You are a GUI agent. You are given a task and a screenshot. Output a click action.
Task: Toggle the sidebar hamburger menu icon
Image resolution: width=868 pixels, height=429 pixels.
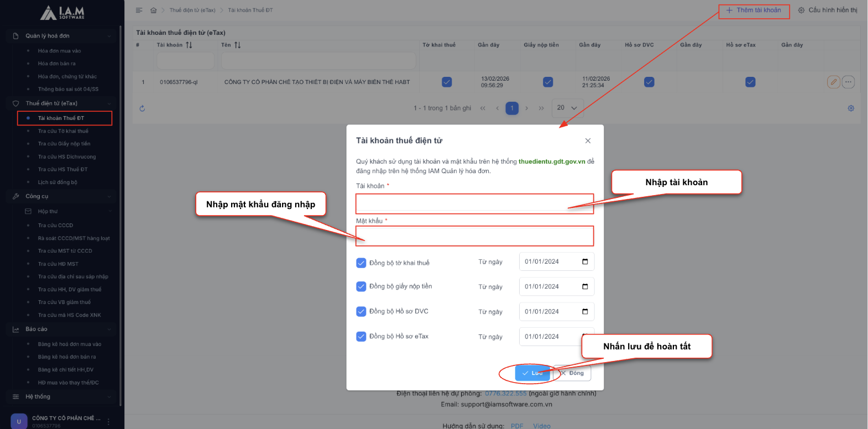139,11
